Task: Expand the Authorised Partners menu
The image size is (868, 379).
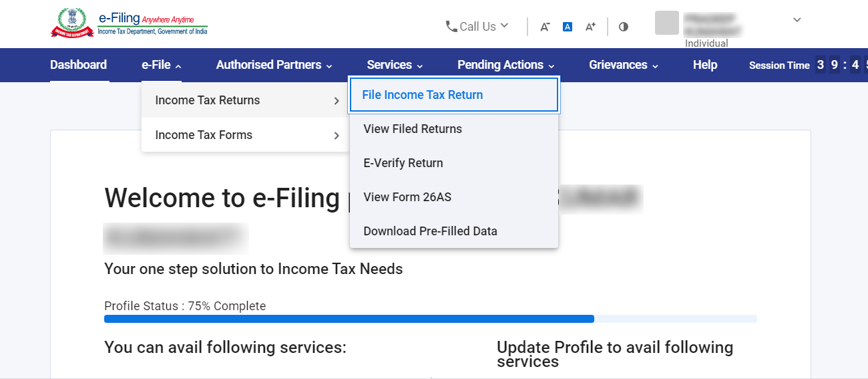Action: click(274, 65)
